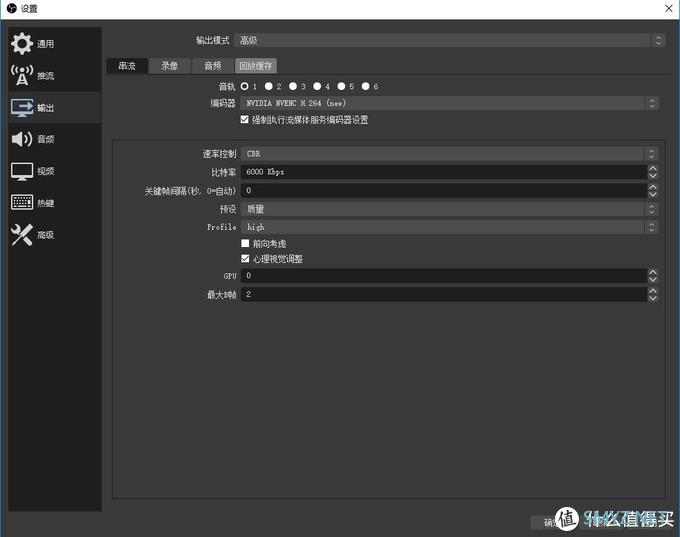Switch to the 串流 (Streaming) tab
680x537 pixels.
tap(127, 66)
